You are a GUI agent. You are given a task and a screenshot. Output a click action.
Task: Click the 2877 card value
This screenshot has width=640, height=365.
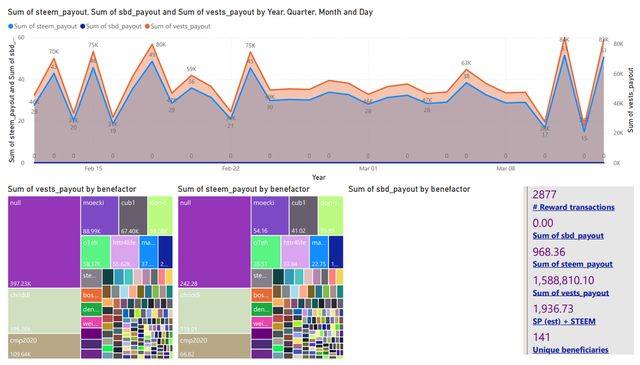click(x=544, y=195)
